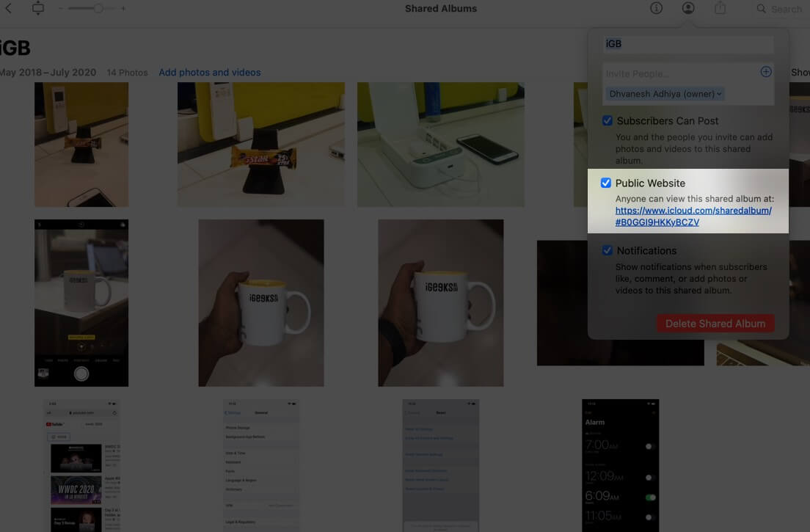Click the add invitee plus icon
810x532 pixels.
pyautogui.click(x=766, y=72)
